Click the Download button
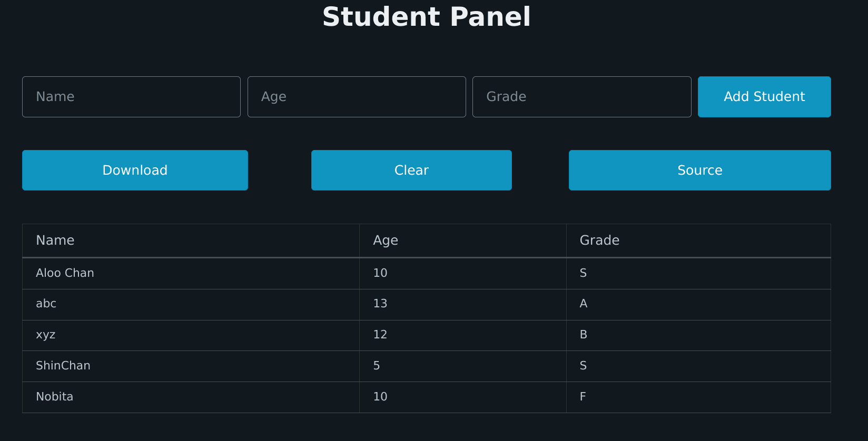The height and width of the screenshot is (441, 868). [x=135, y=170]
